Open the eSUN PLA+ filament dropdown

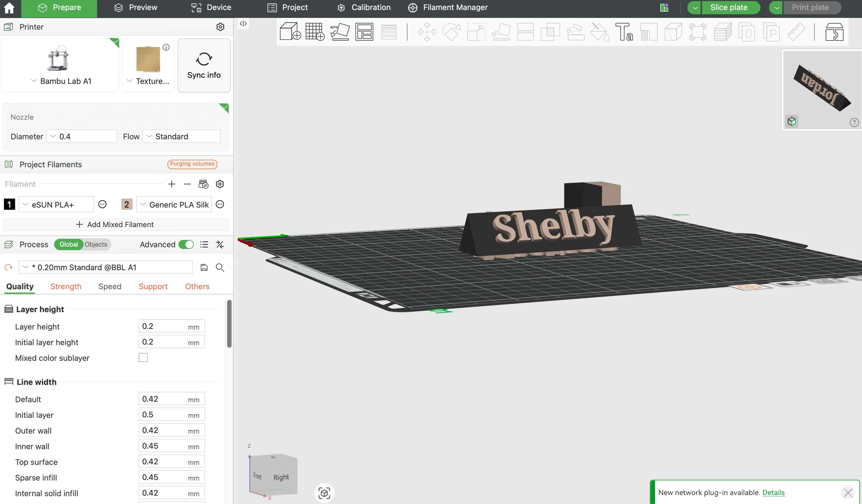[x=56, y=204]
